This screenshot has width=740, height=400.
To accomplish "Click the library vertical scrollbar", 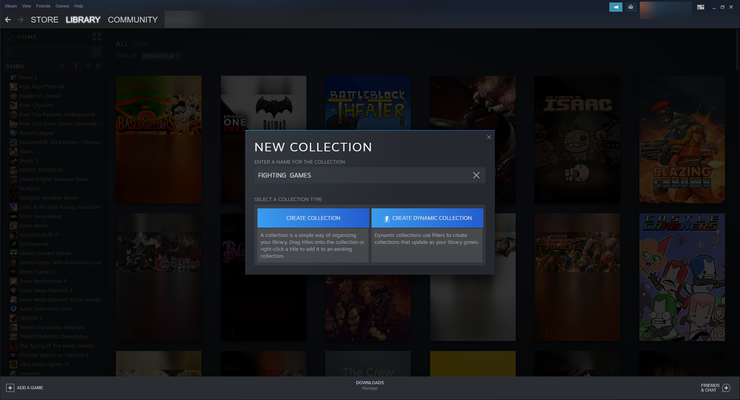I will (x=737, y=52).
